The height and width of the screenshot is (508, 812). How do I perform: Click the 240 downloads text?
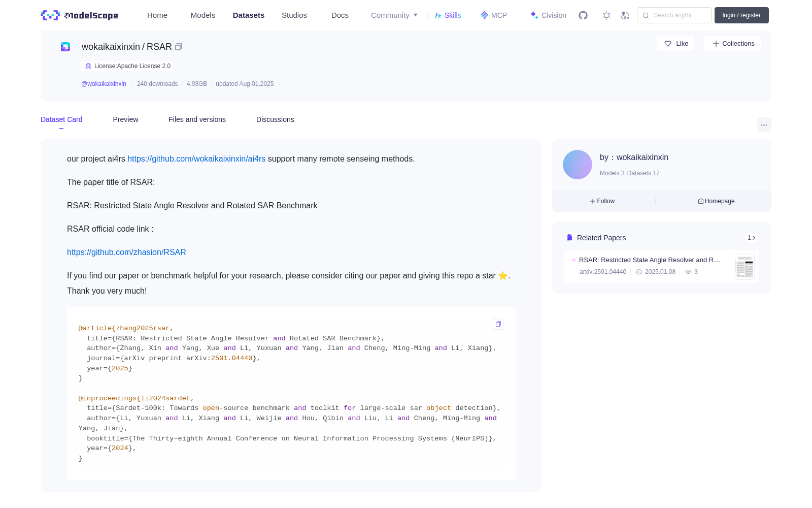point(157,84)
